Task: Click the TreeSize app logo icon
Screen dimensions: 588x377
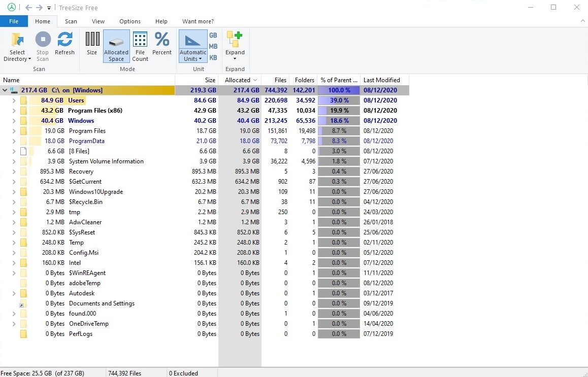Action: pos(12,8)
